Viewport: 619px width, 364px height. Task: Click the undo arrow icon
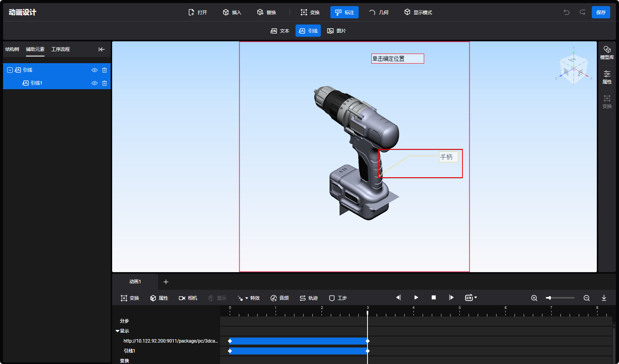tap(567, 12)
